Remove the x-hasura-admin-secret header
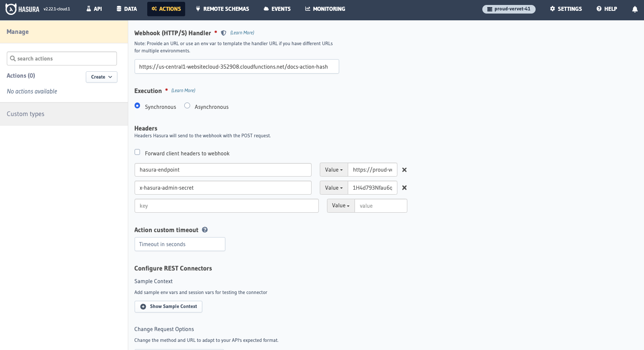 click(404, 187)
